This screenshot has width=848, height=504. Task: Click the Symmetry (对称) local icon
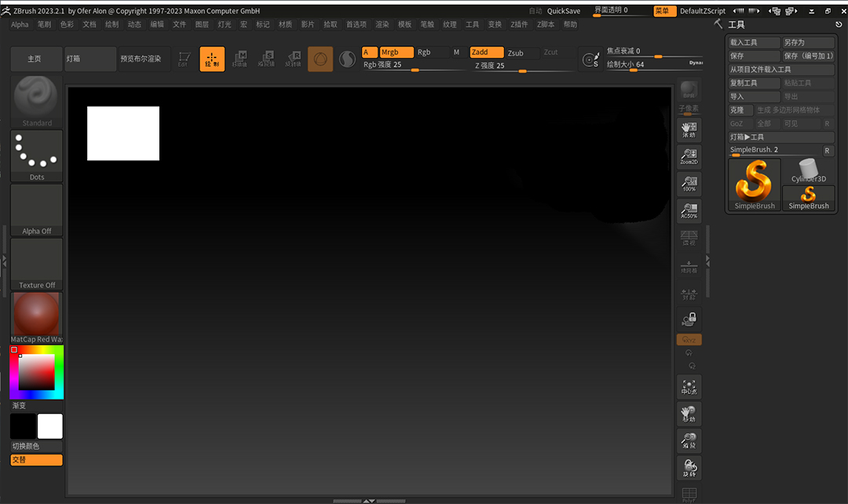click(689, 294)
